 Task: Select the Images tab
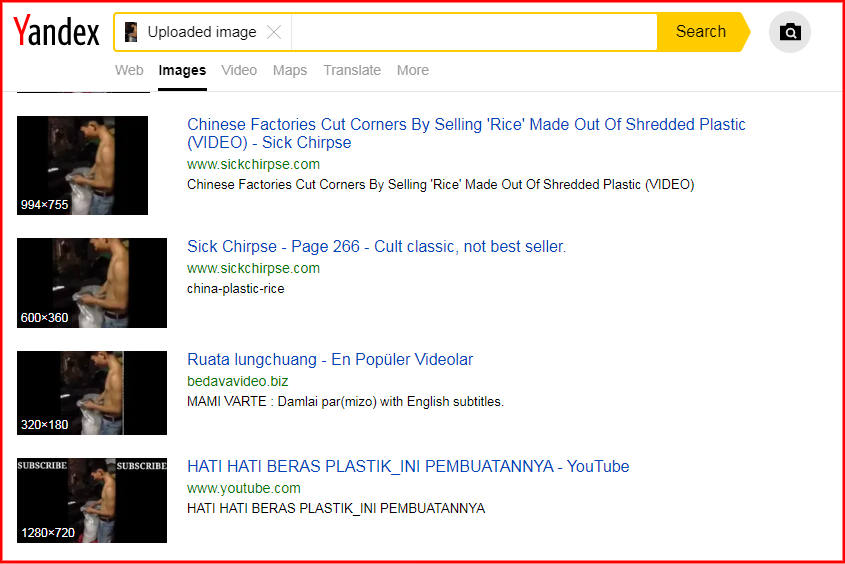[x=182, y=71]
